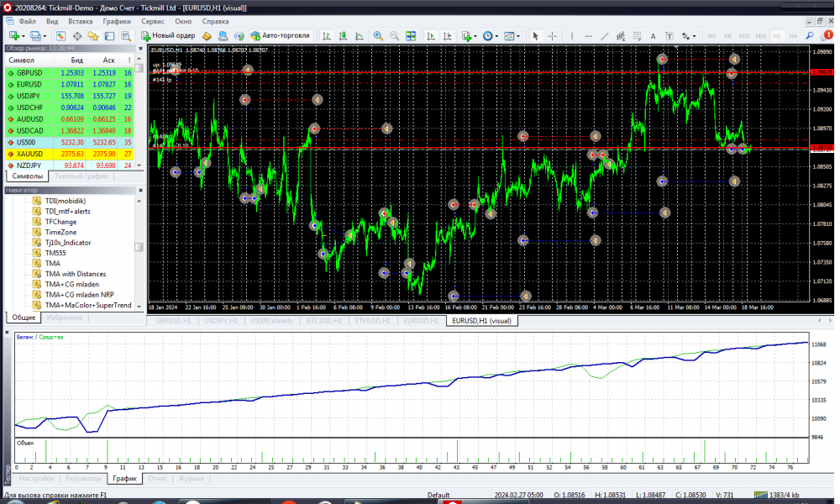Toggle the Market Watch window icon
The height and width of the screenshot is (504, 840).
[x=60, y=36]
